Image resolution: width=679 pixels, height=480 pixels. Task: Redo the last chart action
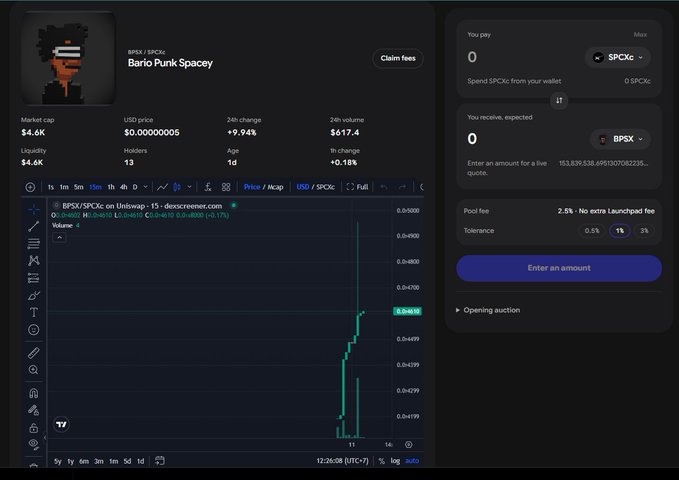tap(402, 187)
